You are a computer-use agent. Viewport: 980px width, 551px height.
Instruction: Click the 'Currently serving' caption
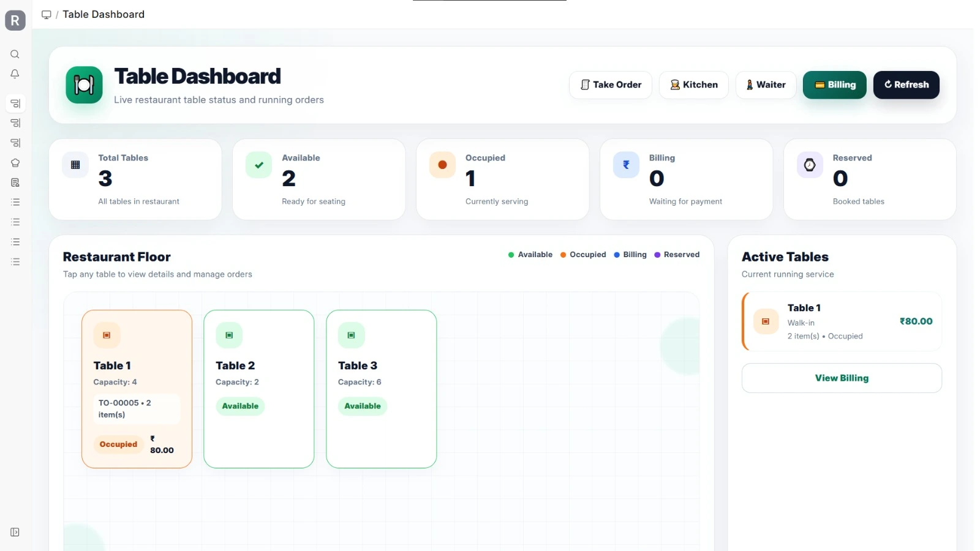(497, 201)
